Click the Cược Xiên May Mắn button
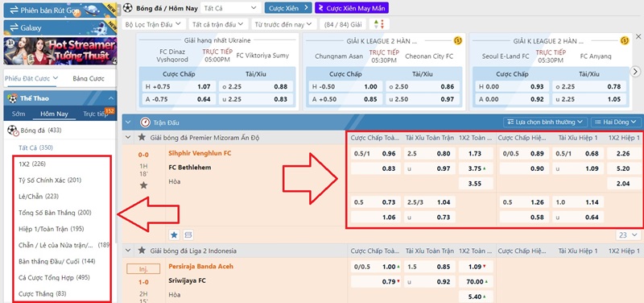 tap(352, 8)
